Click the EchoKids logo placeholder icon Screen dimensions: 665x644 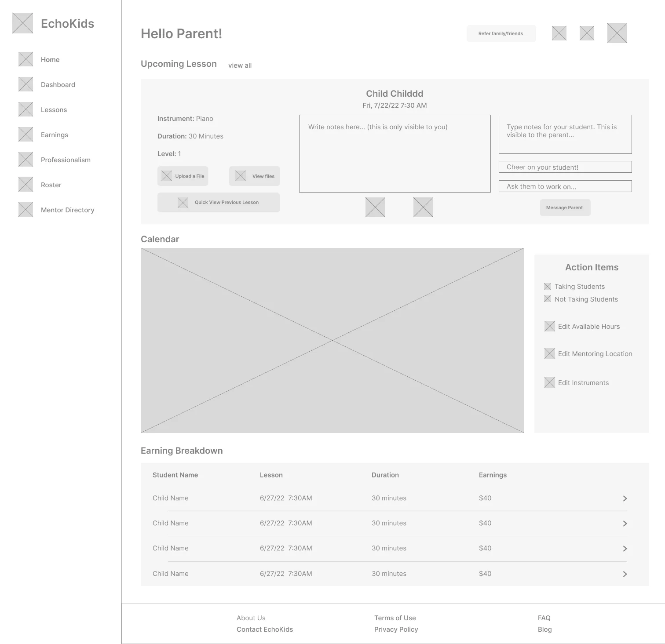[22, 23]
